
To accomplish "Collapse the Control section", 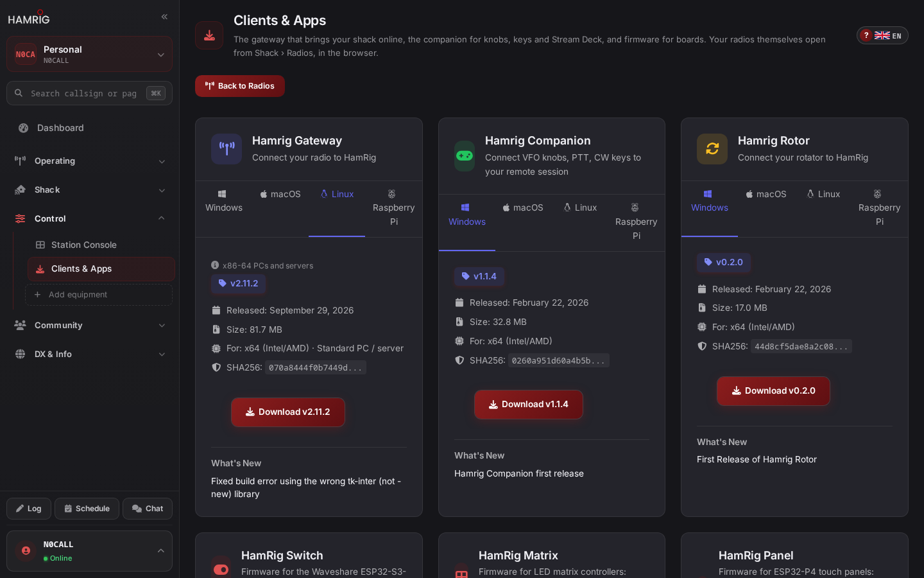I will (89, 219).
